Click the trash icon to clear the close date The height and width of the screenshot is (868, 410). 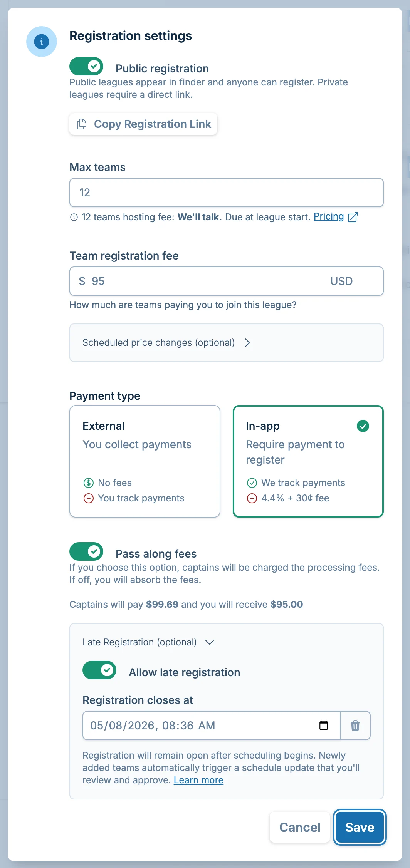click(356, 726)
